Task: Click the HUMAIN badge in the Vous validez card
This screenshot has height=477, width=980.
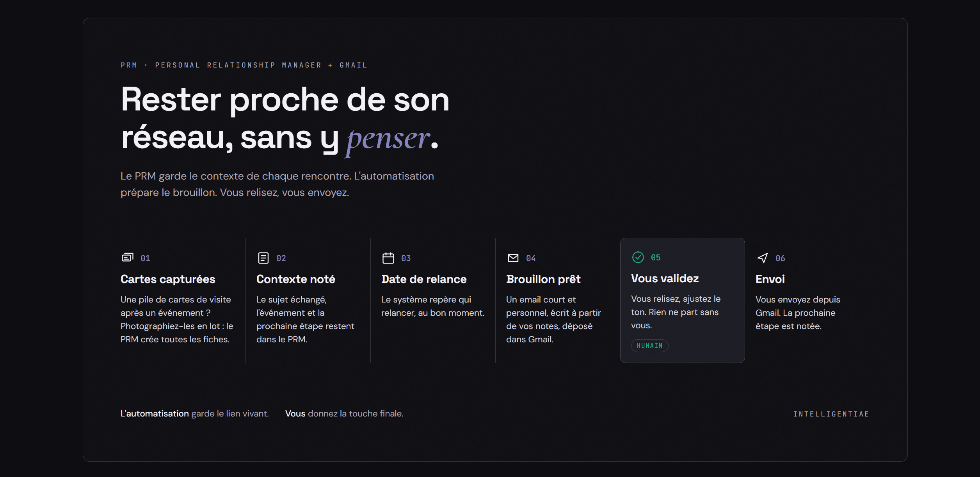Action: click(x=650, y=345)
